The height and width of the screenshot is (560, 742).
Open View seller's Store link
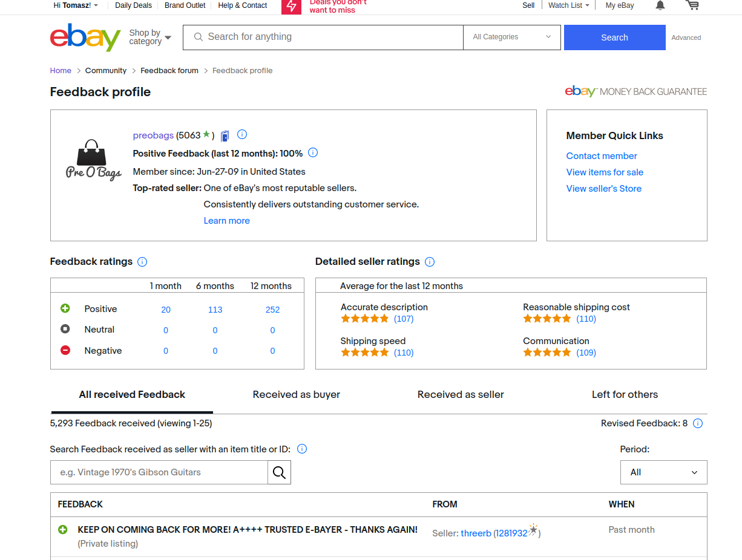[604, 189]
